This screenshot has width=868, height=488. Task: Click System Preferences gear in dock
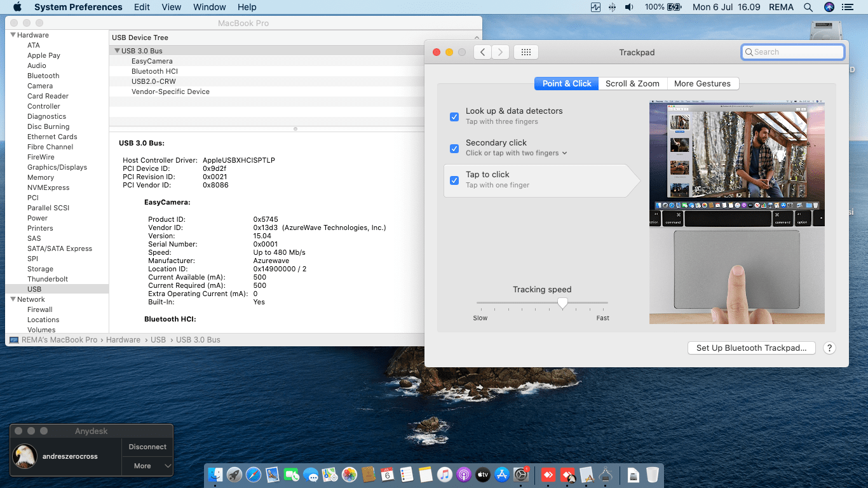coord(521,475)
